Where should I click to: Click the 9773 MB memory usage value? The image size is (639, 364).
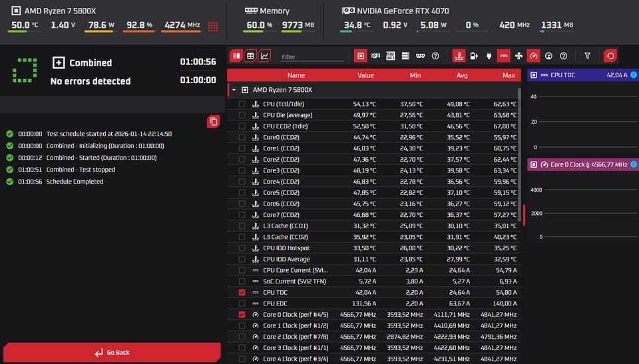tap(298, 25)
